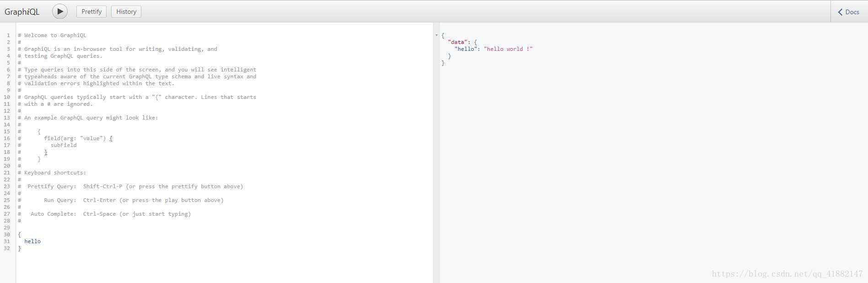Click the subField example line
This screenshot has height=283, width=868.
coord(47,145)
